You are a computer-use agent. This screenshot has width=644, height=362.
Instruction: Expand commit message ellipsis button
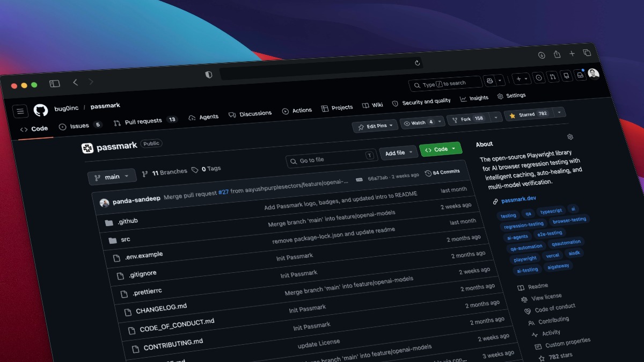click(x=359, y=179)
